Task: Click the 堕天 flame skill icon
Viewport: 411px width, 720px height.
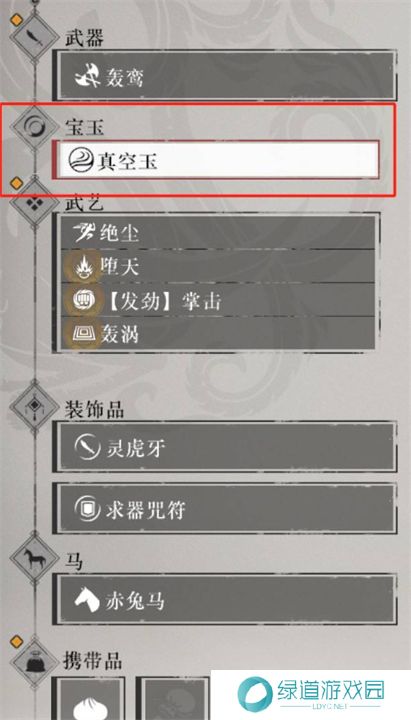Action: (x=83, y=267)
